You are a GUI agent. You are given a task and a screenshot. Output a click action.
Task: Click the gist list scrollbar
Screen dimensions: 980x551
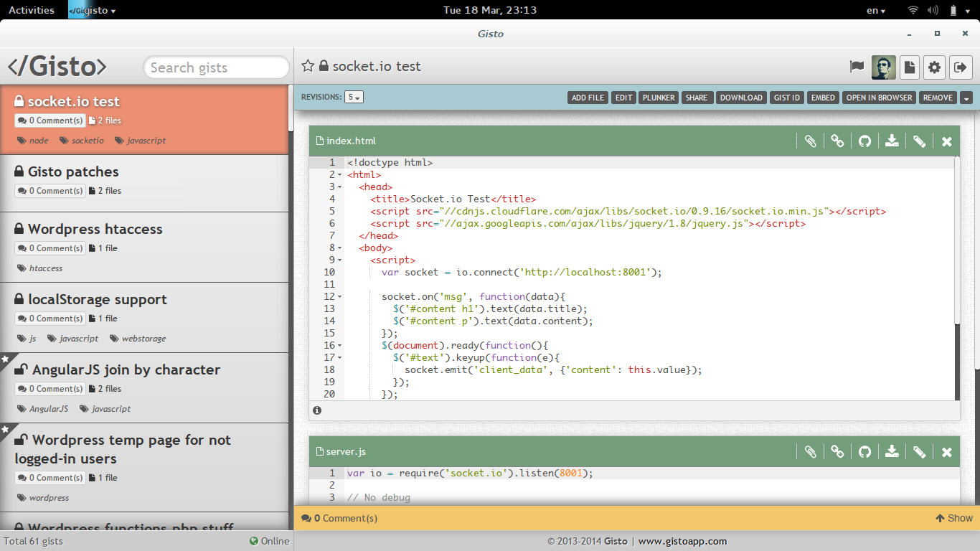coord(291,109)
